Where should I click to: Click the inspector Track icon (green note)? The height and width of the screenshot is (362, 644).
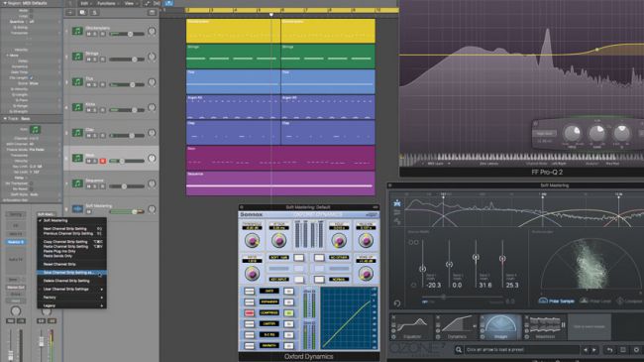coord(35,130)
